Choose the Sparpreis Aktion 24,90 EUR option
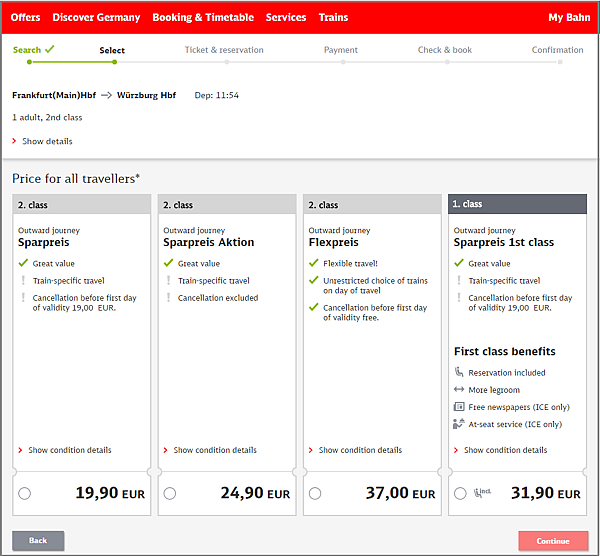The height and width of the screenshot is (556, 600). [170, 493]
